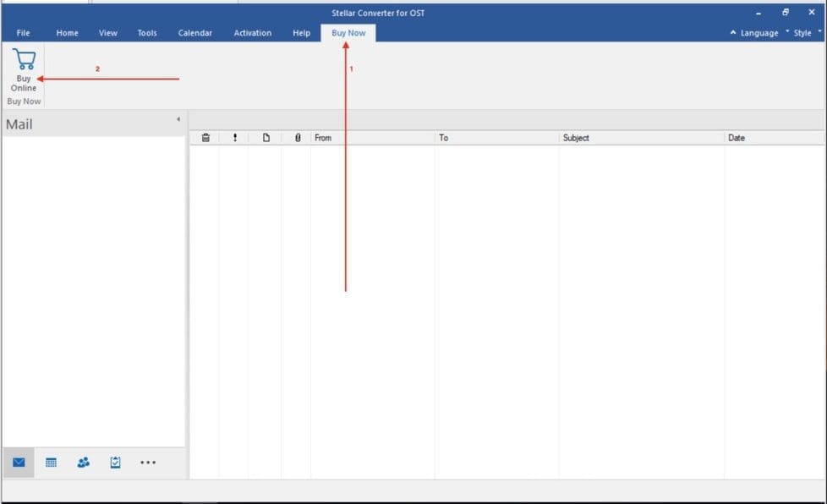
Task: Show more navigation options ellipsis
Action: (x=148, y=463)
